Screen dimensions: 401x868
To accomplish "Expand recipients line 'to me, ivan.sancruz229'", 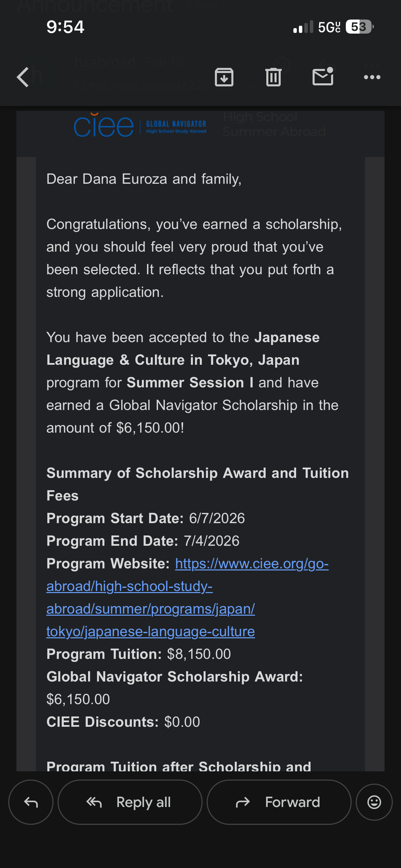I will tap(142, 85).
